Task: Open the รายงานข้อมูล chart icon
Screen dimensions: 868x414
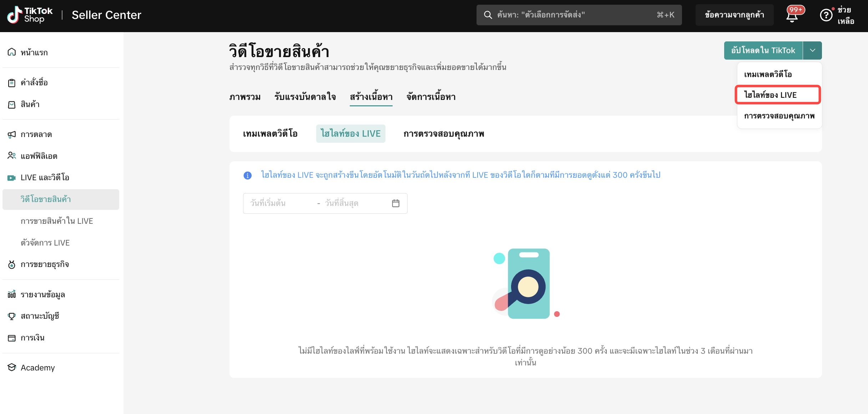Action: coord(12,294)
